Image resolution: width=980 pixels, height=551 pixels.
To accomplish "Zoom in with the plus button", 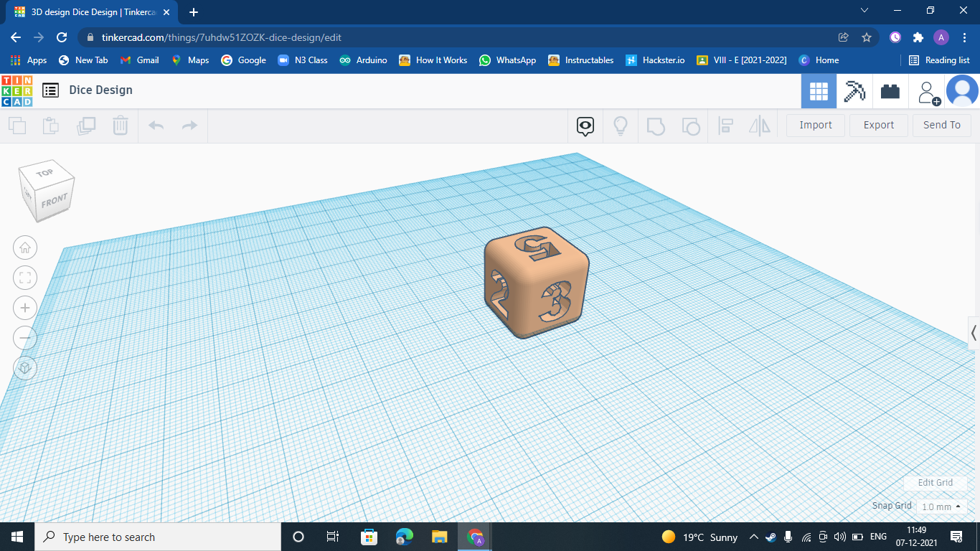I will click(x=25, y=308).
